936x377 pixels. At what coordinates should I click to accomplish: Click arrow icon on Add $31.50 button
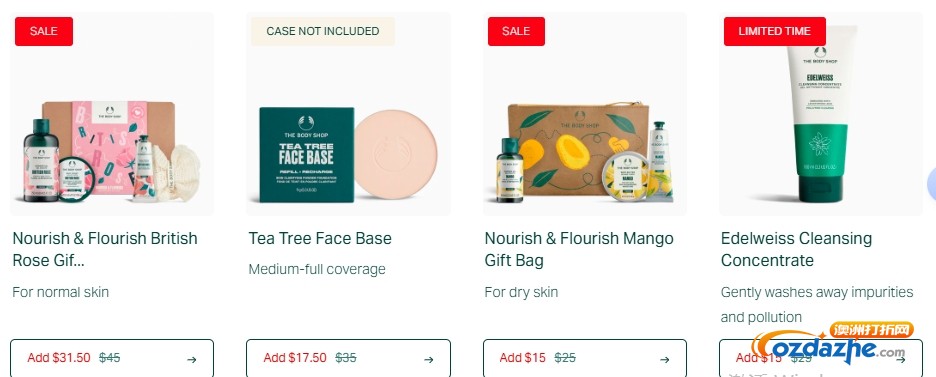192,360
